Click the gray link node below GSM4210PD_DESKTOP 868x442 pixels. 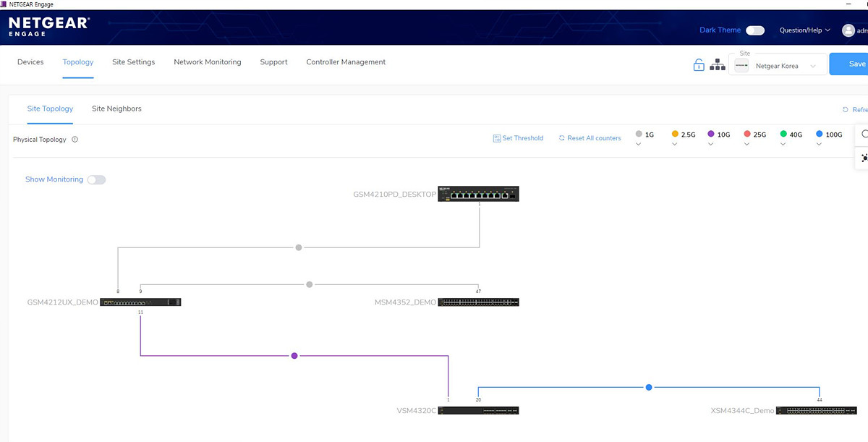pos(299,247)
